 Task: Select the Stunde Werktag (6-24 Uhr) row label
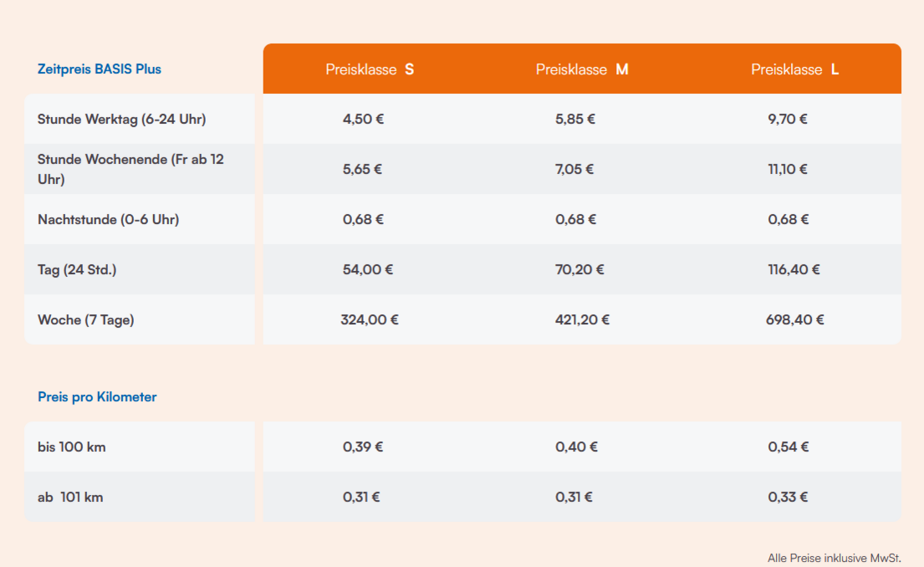(121, 119)
